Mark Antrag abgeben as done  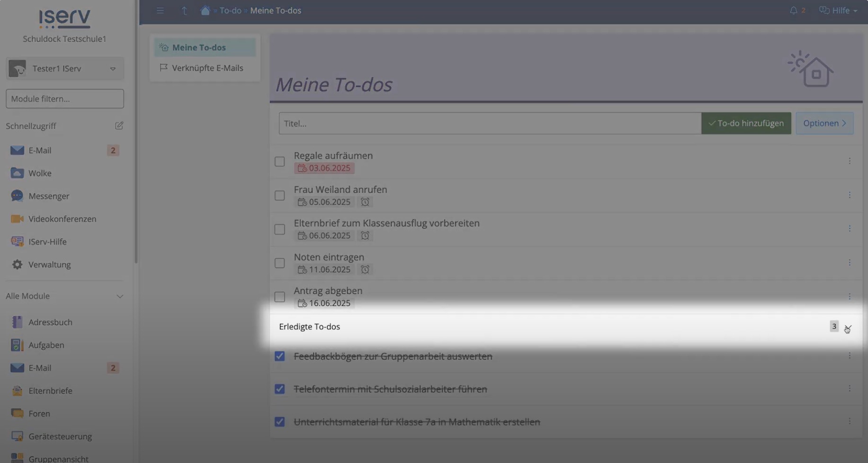point(279,297)
